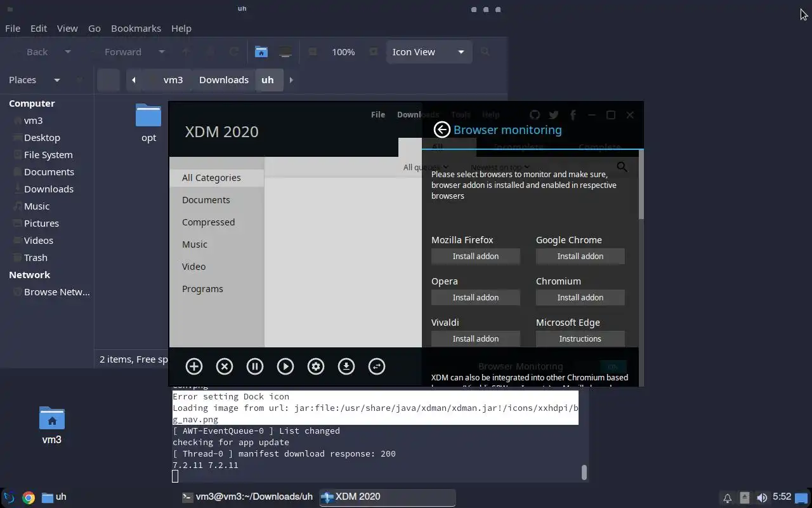This screenshot has height=508, width=812.
Task: Open Help menu in file manager
Action: tap(181, 29)
